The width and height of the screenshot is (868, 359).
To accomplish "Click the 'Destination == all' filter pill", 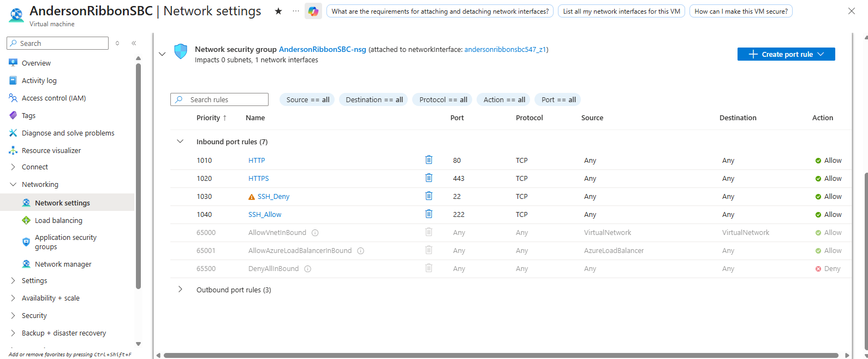I will [x=374, y=99].
